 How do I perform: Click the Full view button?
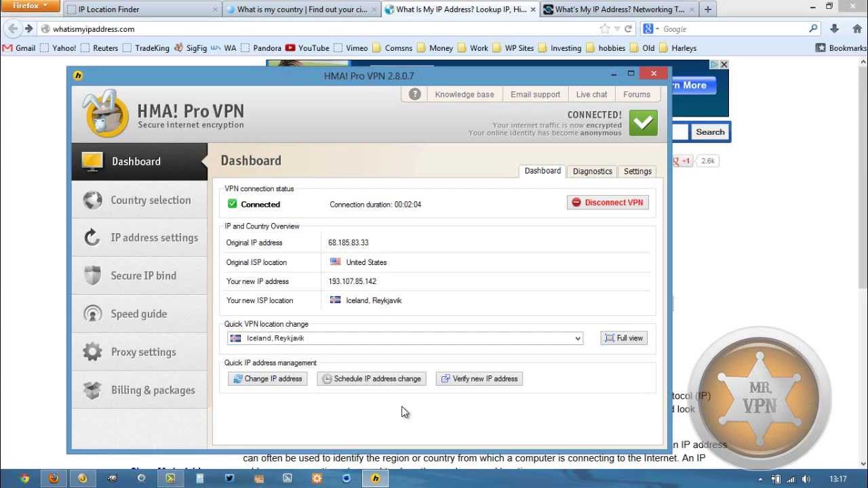624,338
